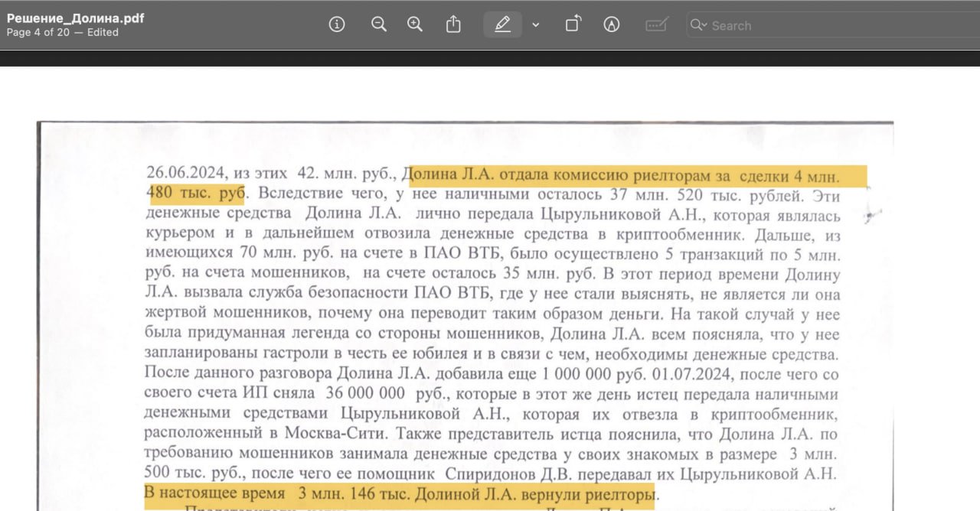980x511 pixels.
Task: Share Решение_Долина.pdf via the Share icon
Action: click(x=452, y=24)
